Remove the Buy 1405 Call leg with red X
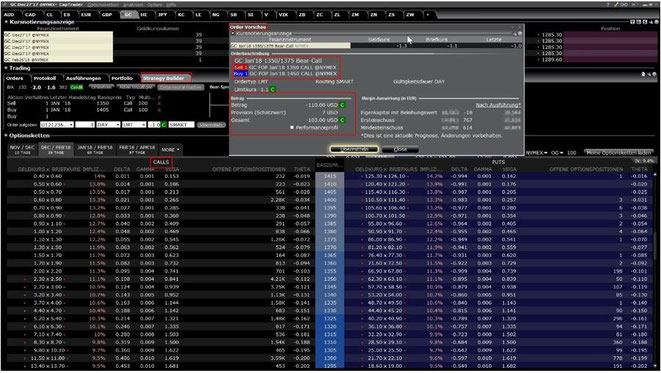The image size is (661, 373). tap(159, 110)
